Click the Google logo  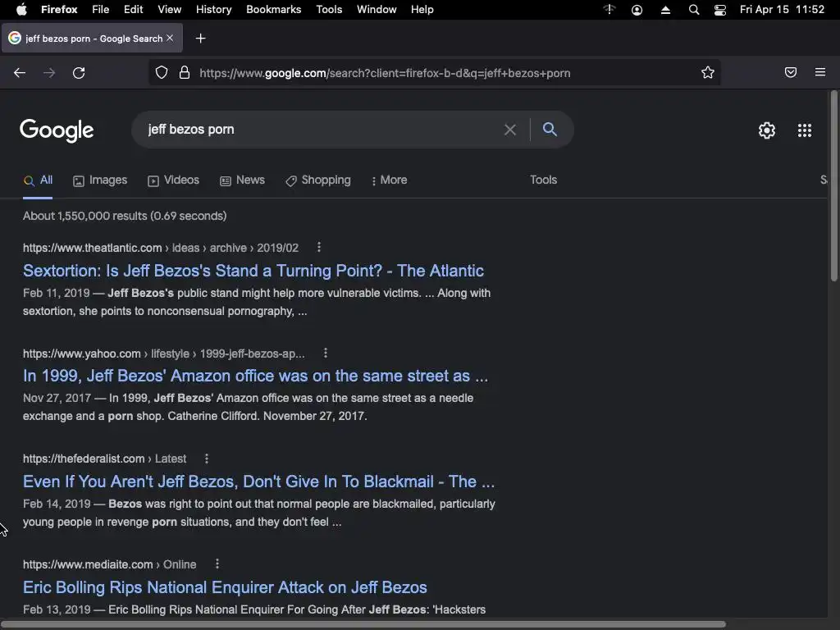[57, 130]
